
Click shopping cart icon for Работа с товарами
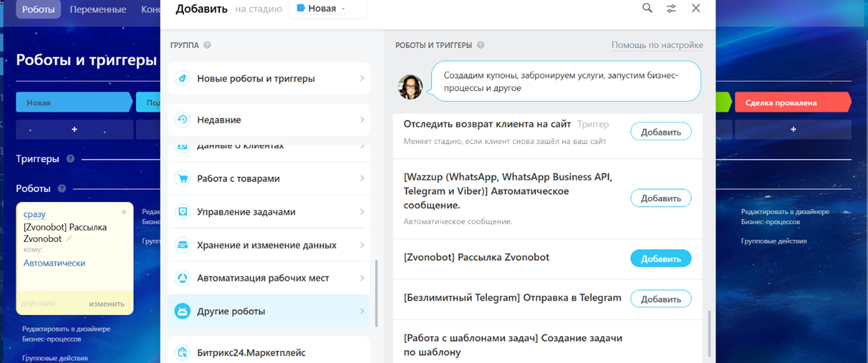click(182, 179)
